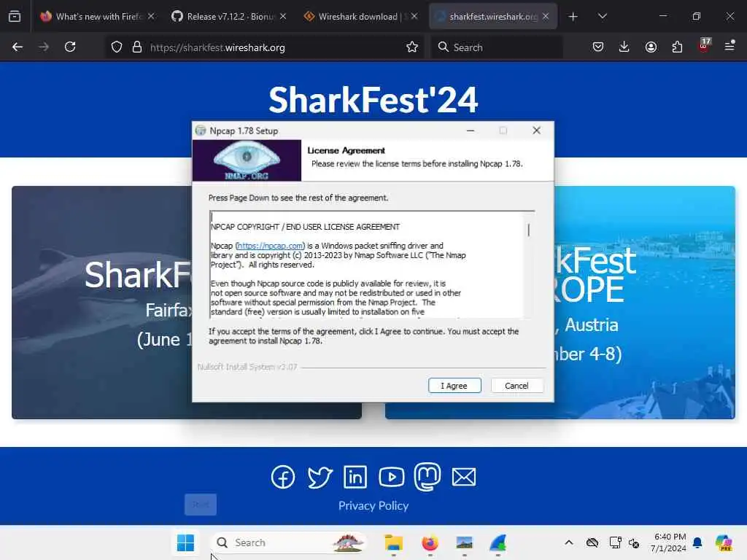Click the Firefox Search box

click(497, 47)
